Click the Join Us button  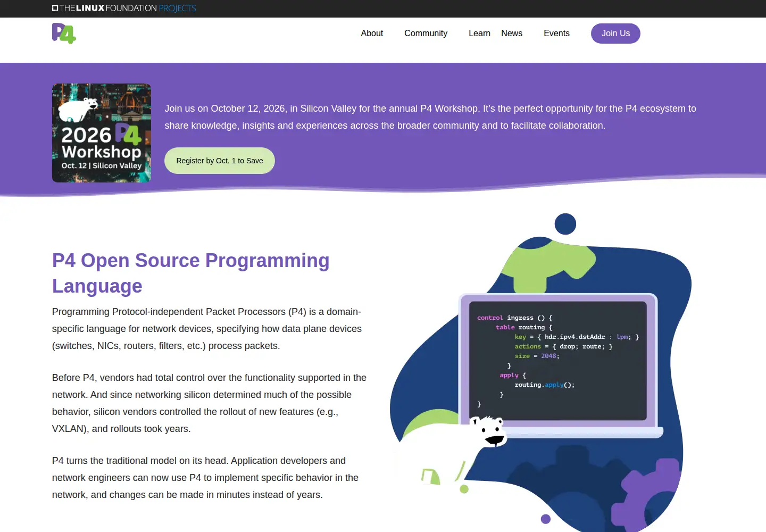[615, 34]
